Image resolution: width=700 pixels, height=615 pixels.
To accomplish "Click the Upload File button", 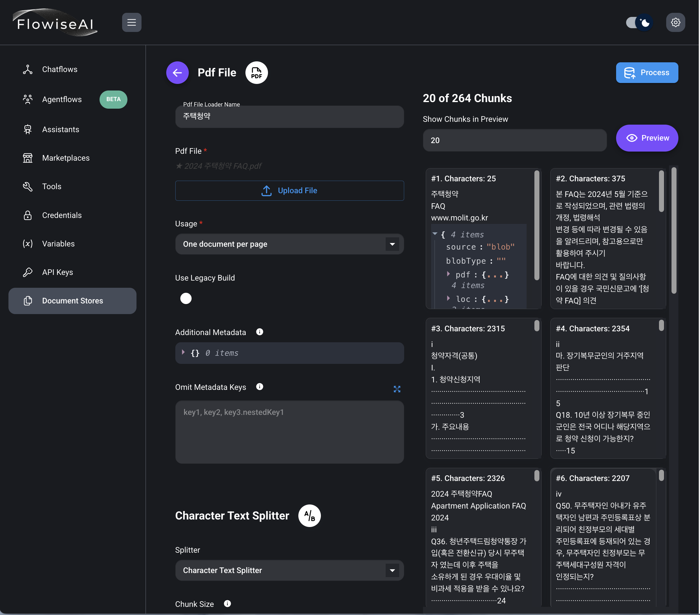I will pos(289,190).
